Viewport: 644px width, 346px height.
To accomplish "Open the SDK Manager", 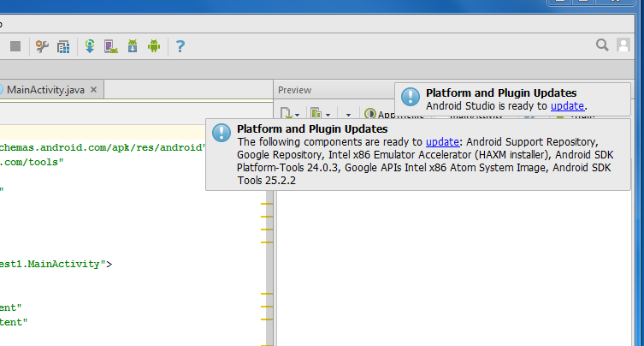I will point(133,46).
